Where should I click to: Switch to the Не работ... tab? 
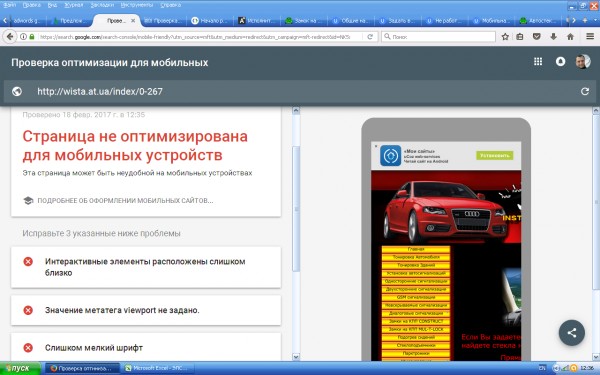pyautogui.click(x=444, y=21)
